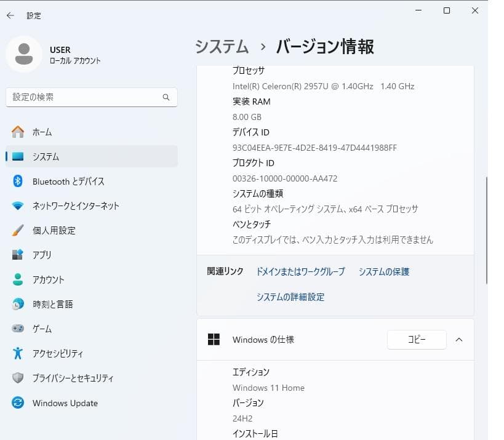Select the プライバシーとセキュリティ shield icon
Viewport: 504px width, 440px height.
click(x=18, y=378)
